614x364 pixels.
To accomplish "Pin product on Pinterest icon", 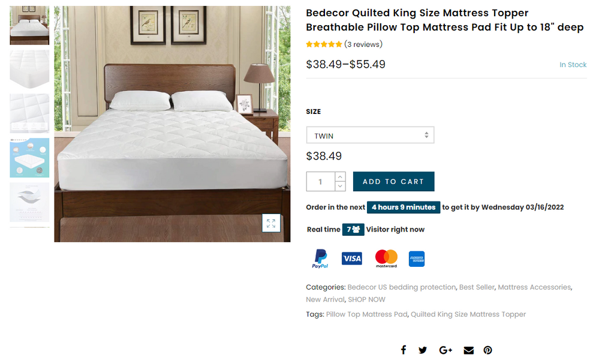I will 488,350.
